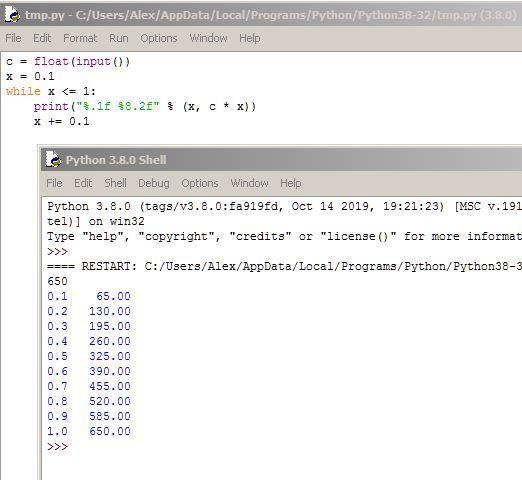
Task: Open the Shell window's Options menu
Action: pos(200,183)
